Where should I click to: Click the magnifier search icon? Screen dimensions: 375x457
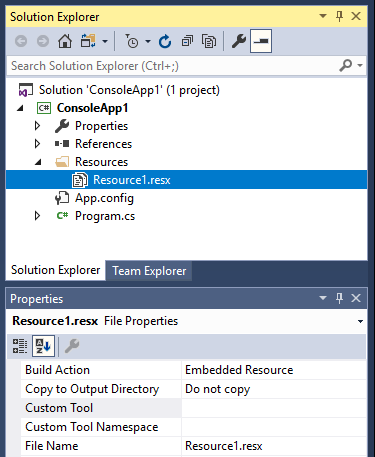(x=346, y=65)
